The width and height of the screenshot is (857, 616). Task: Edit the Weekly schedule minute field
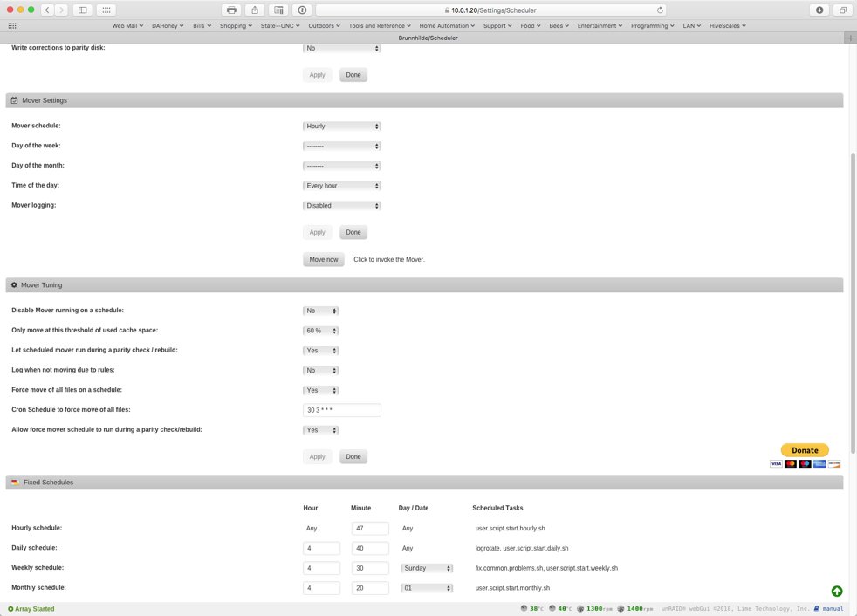370,568
